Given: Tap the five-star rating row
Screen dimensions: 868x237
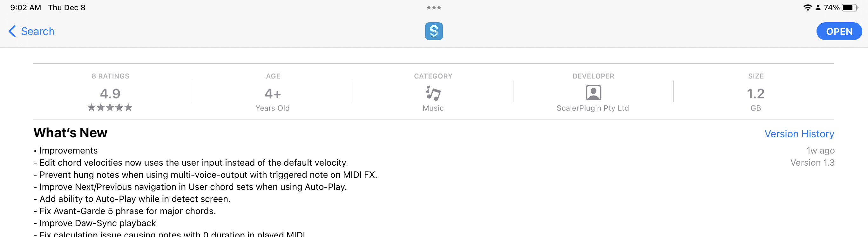Looking at the screenshot, I should click(x=110, y=108).
